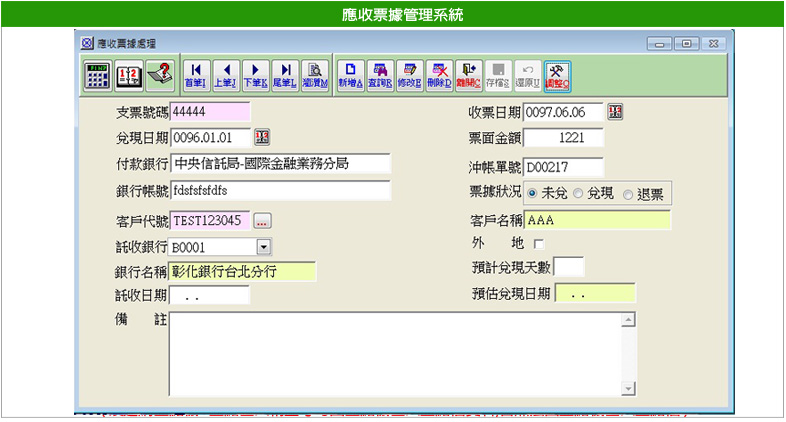Open the help book icon
786x422 pixels.
pyautogui.click(x=158, y=74)
